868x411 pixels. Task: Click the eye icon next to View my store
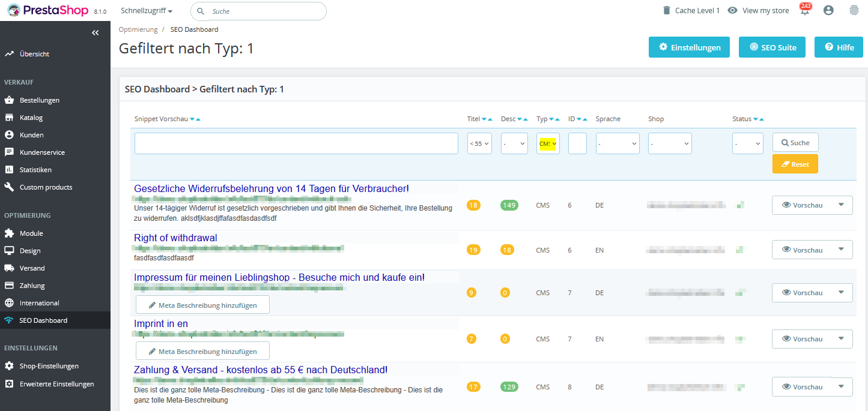(732, 10)
